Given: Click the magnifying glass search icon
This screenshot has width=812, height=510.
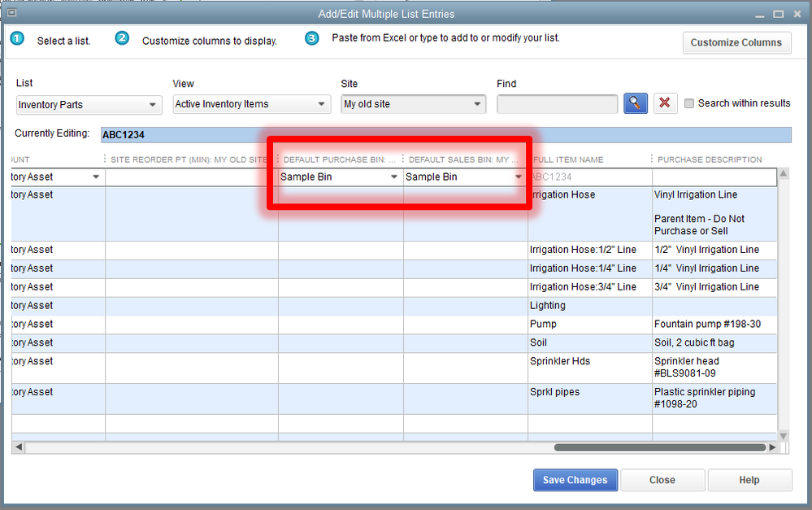Looking at the screenshot, I should tap(635, 103).
